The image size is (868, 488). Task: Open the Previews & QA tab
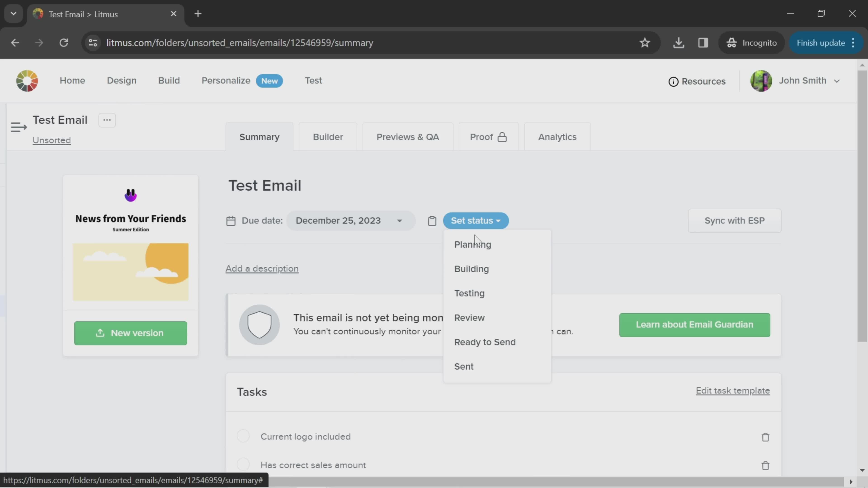coord(408,137)
